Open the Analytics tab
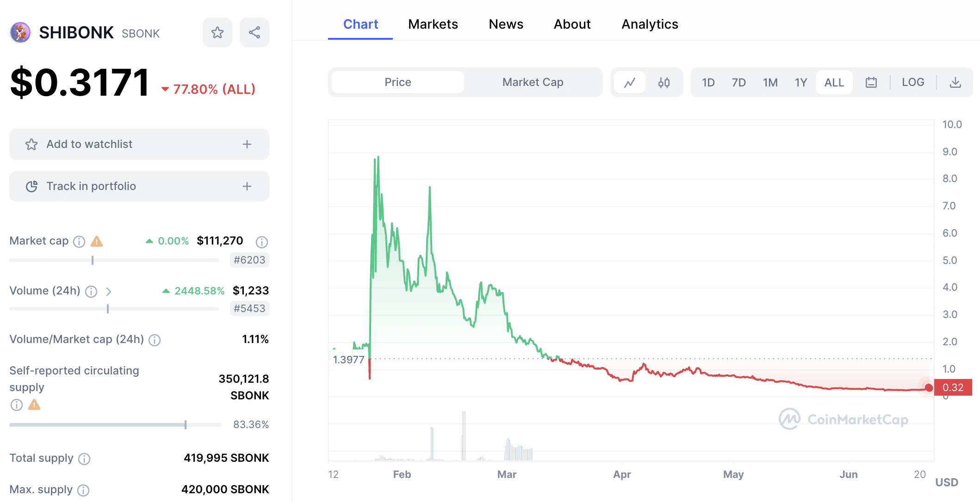 click(x=650, y=24)
